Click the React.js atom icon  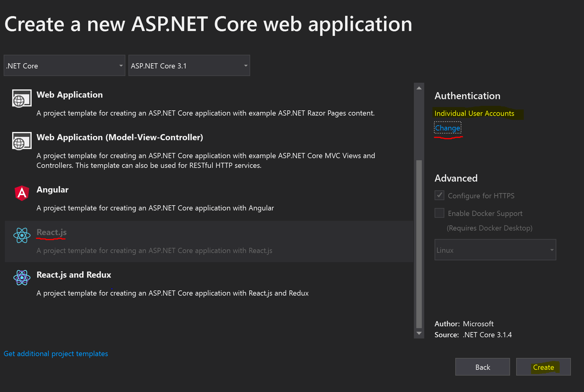[22, 235]
